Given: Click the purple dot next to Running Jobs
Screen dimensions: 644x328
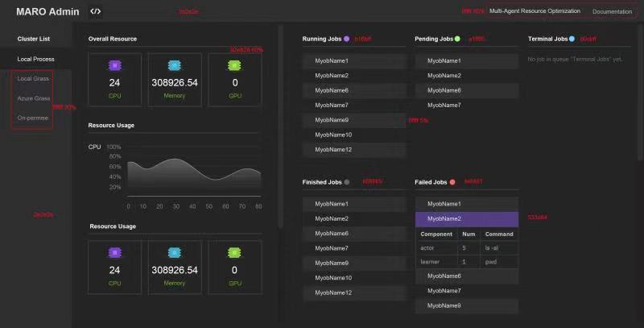Looking at the screenshot, I should [x=347, y=39].
